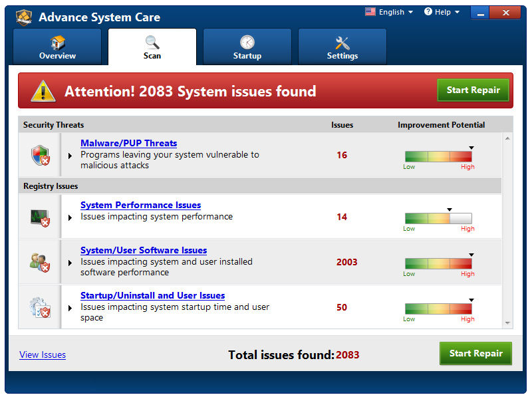Image resolution: width=532 pixels, height=399 pixels.
Task: Click the bottom Start Repair button
Action: pyautogui.click(x=475, y=353)
